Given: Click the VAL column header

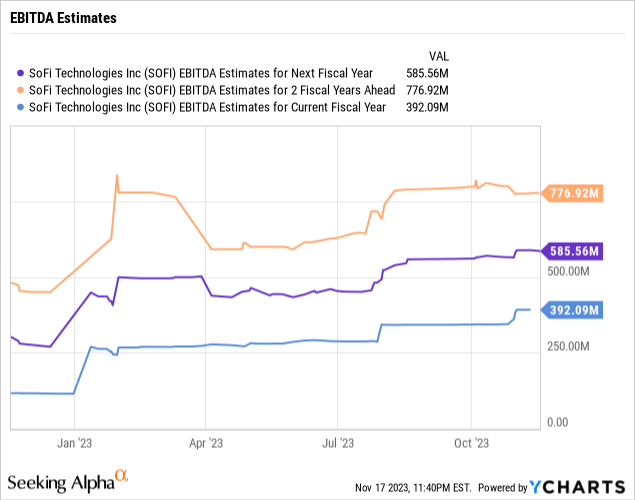Looking at the screenshot, I should (x=436, y=56).
